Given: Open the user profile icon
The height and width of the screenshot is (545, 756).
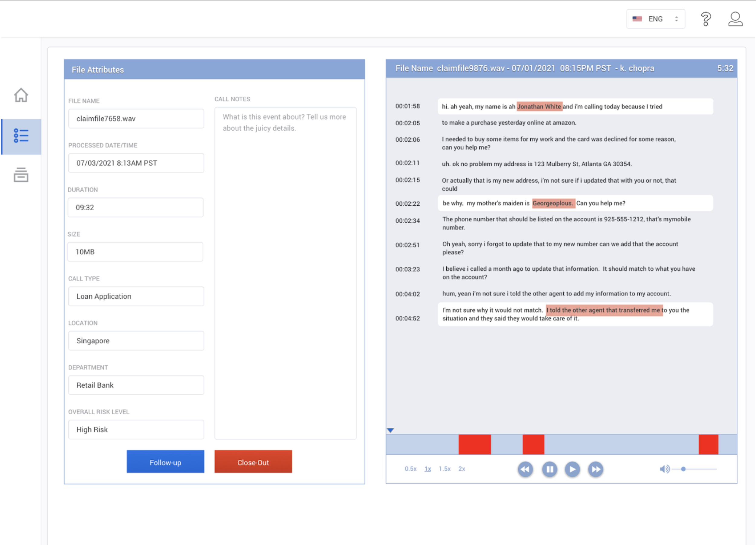Looking at the screenshot, I should coord(735,19).
